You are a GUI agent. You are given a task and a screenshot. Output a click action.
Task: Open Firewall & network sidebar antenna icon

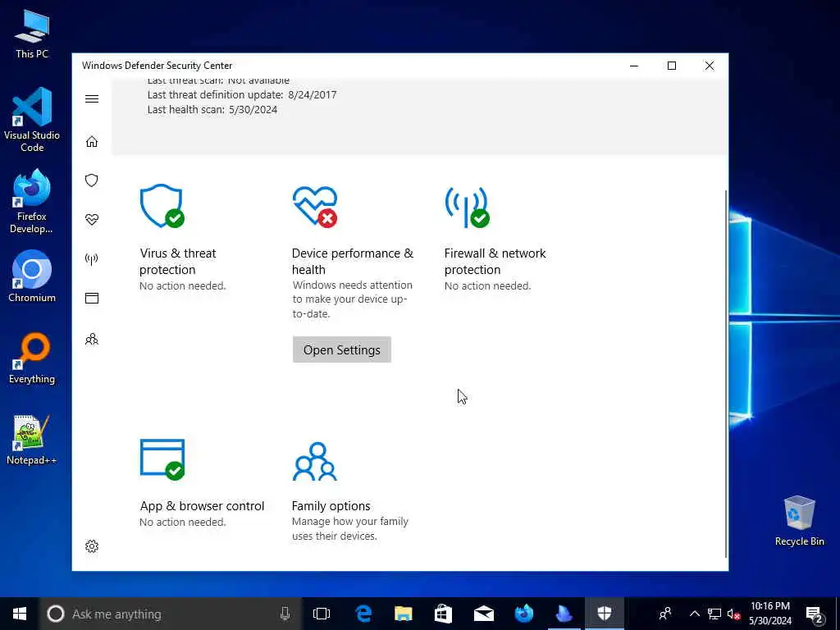[92, 259]
